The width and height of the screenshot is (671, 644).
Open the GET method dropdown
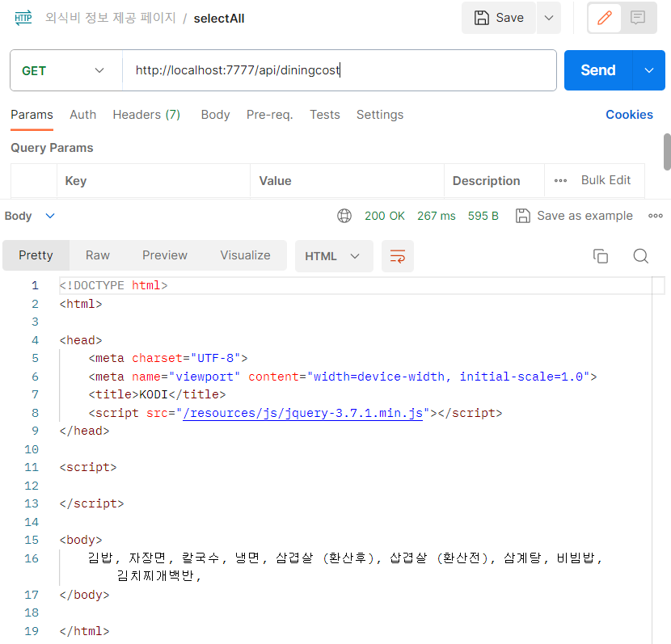point(66,70)
